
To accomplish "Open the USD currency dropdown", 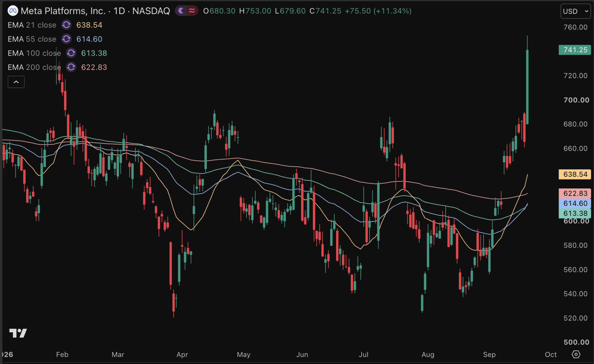I will point(575,11).
